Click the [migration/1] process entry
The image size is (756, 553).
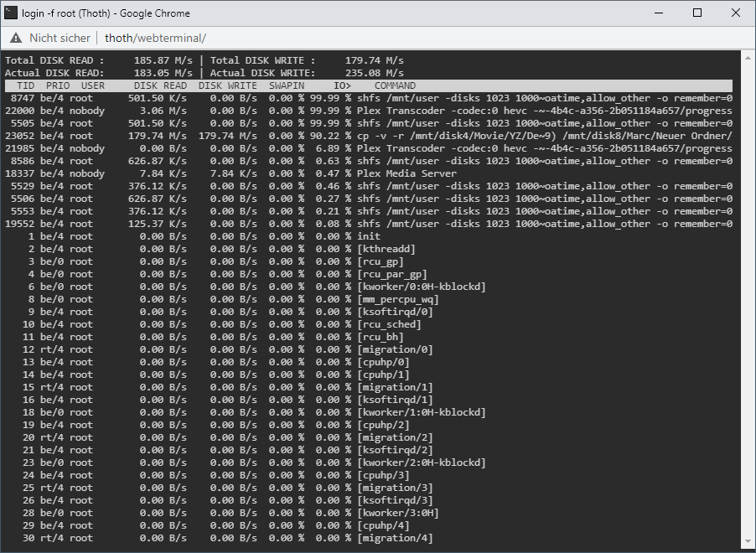(395, 387)
